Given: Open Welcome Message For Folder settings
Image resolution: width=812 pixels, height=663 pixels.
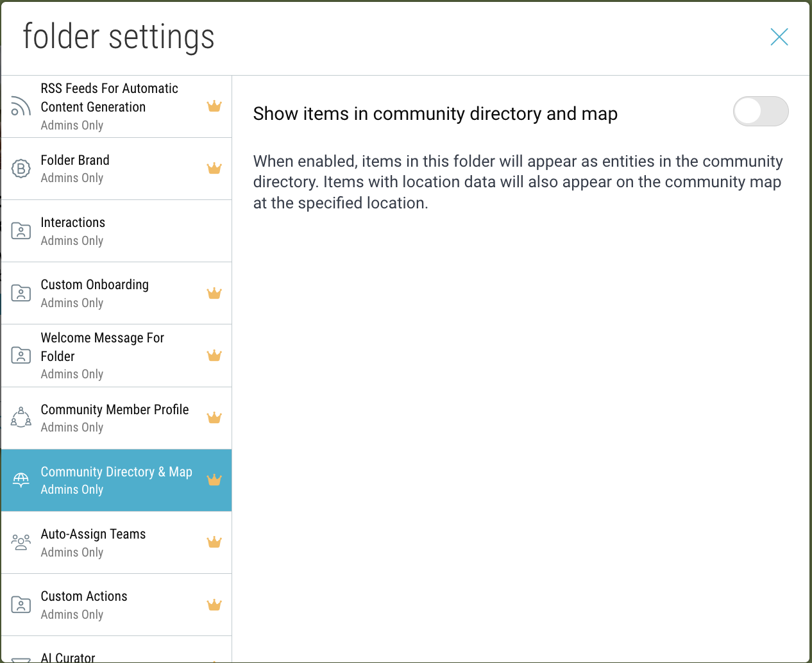Looking at the screenshot, I should 116,356.
